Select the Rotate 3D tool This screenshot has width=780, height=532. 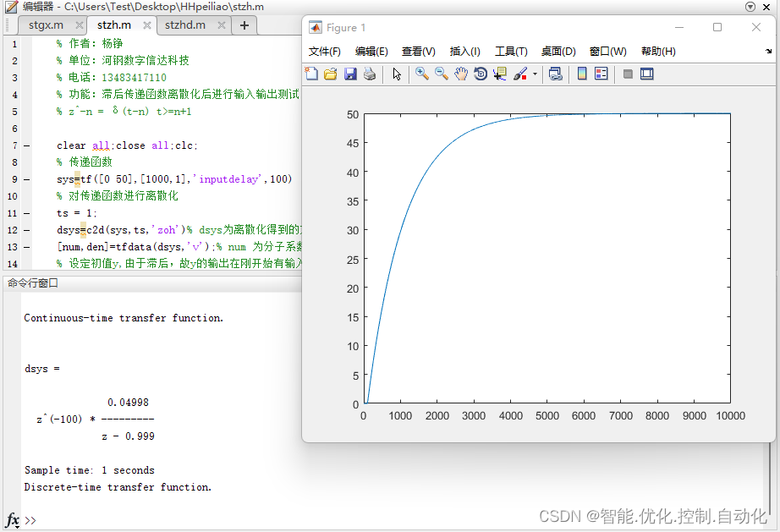481,74
